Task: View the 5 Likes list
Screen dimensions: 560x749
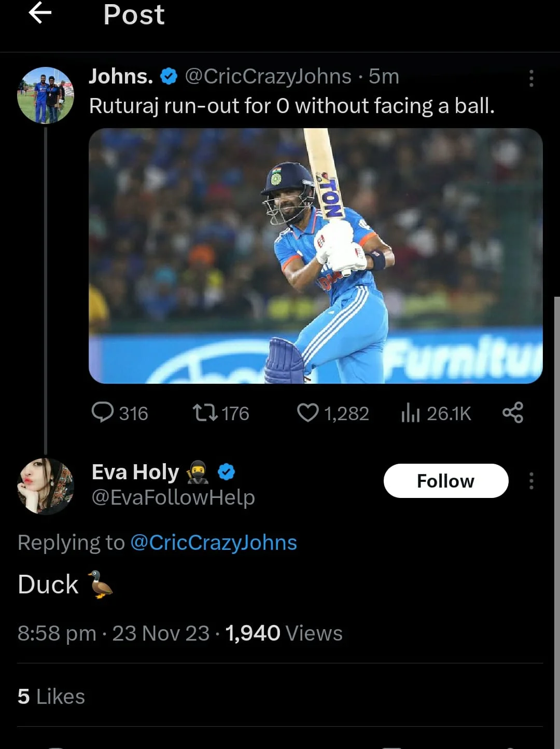Action: 51,696
